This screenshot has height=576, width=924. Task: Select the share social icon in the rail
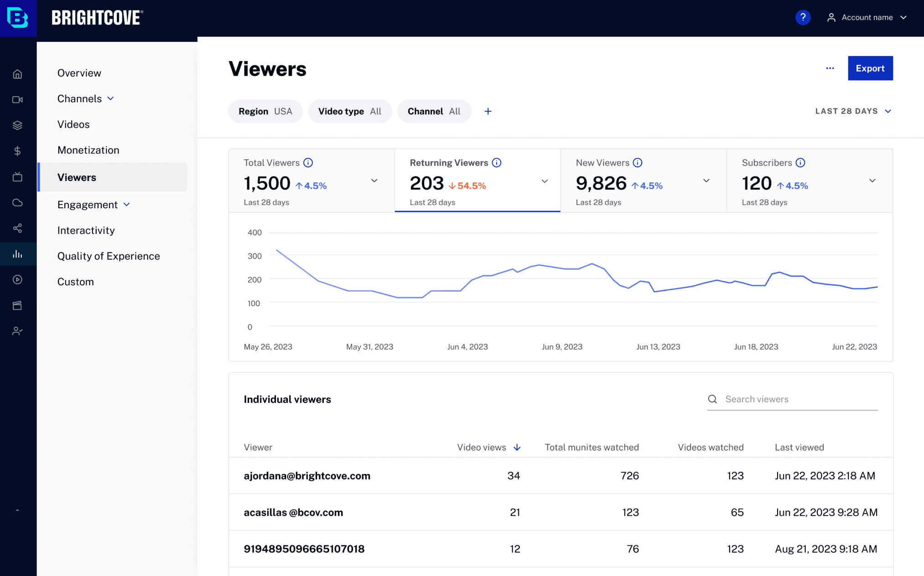pos(17,228)
